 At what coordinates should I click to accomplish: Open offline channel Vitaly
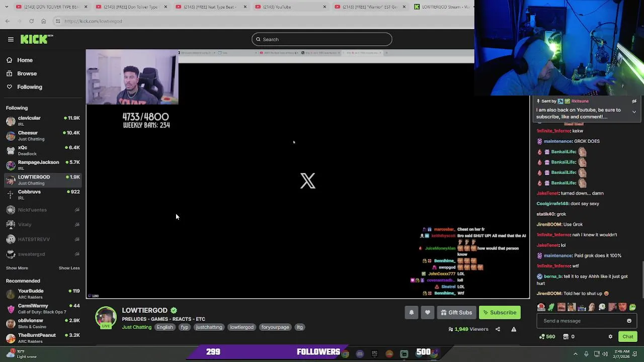43,224
